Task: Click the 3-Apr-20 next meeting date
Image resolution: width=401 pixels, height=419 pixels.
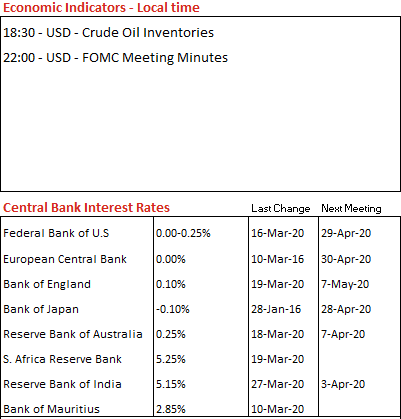Action: point(343,384)
